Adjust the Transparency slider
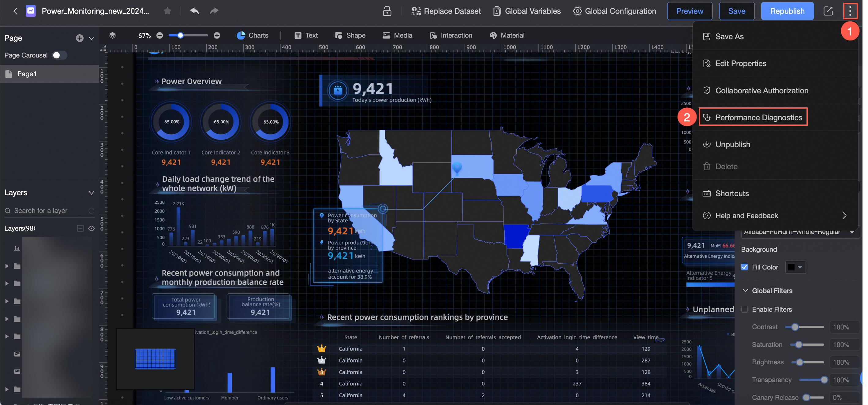The width and height of the screenshot is (868, 405). click(x=814, y=380)
